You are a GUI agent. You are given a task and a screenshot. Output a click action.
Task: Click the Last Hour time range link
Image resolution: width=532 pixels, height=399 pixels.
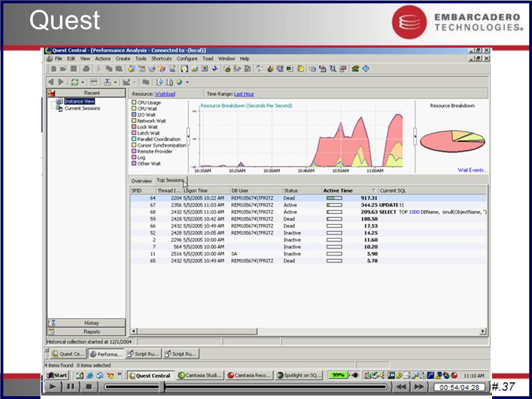244,94
